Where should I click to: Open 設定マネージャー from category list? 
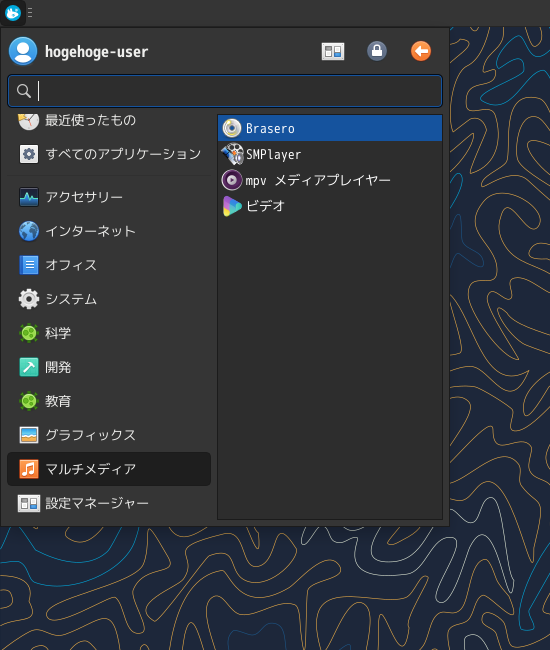[109, 503]
